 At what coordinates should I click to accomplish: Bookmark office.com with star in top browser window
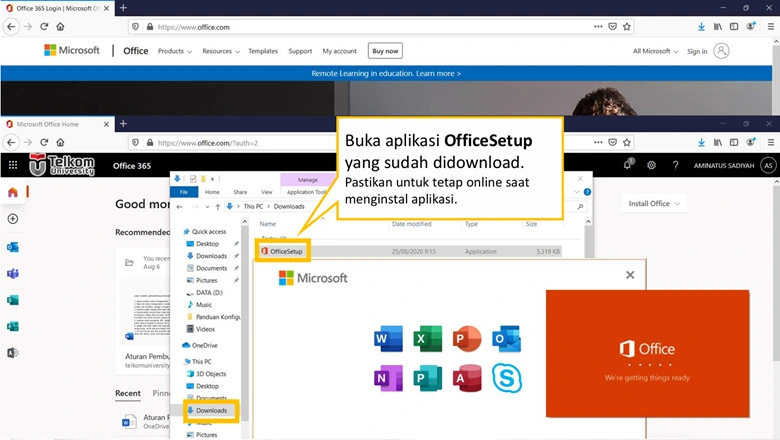click(627, 27)
